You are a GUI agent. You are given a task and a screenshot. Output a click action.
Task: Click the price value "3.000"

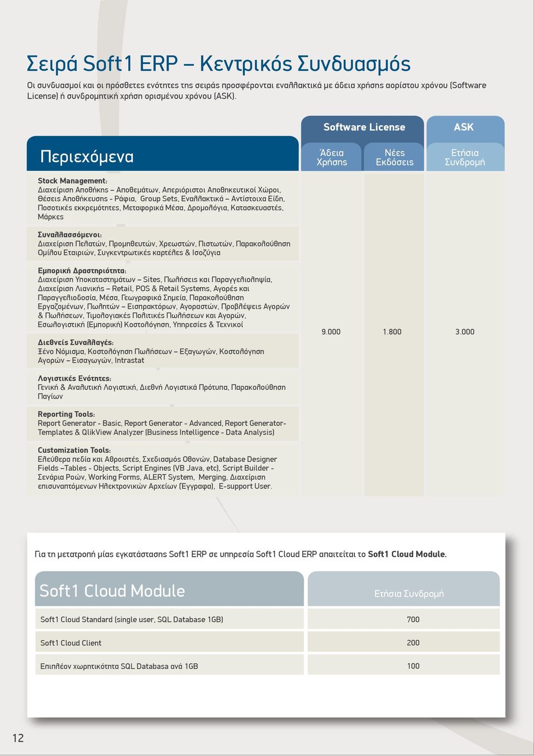[x=465, y=332]
